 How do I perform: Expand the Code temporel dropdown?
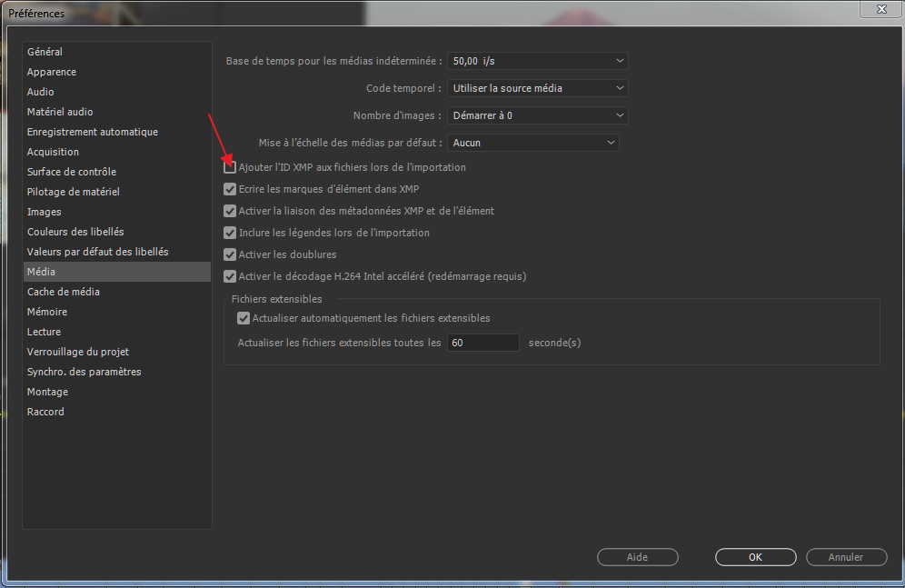click(538, 88)
